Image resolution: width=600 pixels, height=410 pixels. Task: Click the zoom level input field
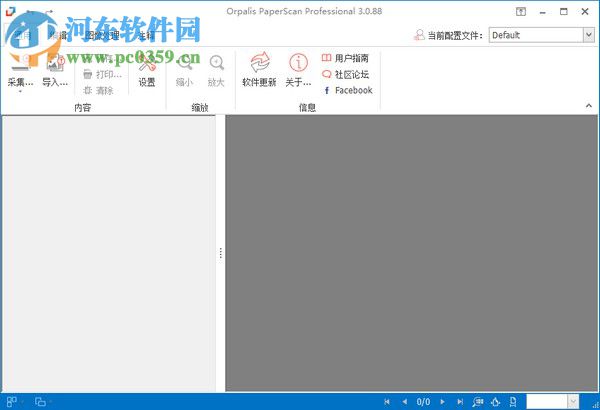click(x=547, y=402)
